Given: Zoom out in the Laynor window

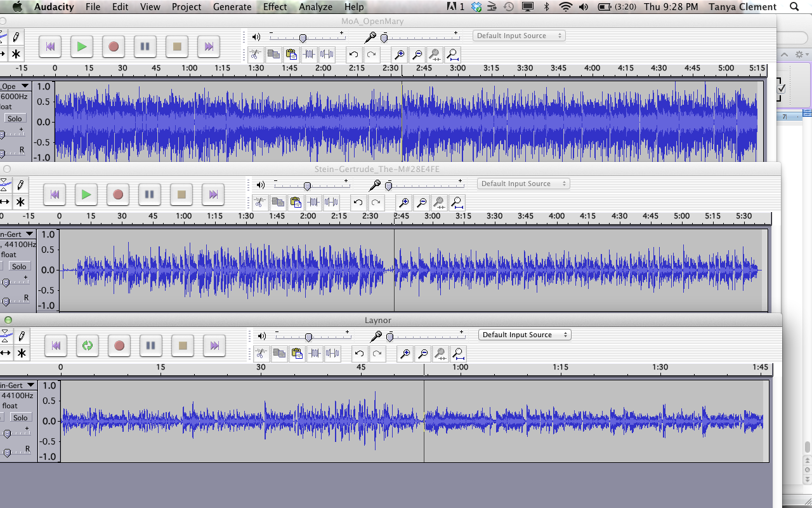Looking at the screenshot, I should click(422, 354).
